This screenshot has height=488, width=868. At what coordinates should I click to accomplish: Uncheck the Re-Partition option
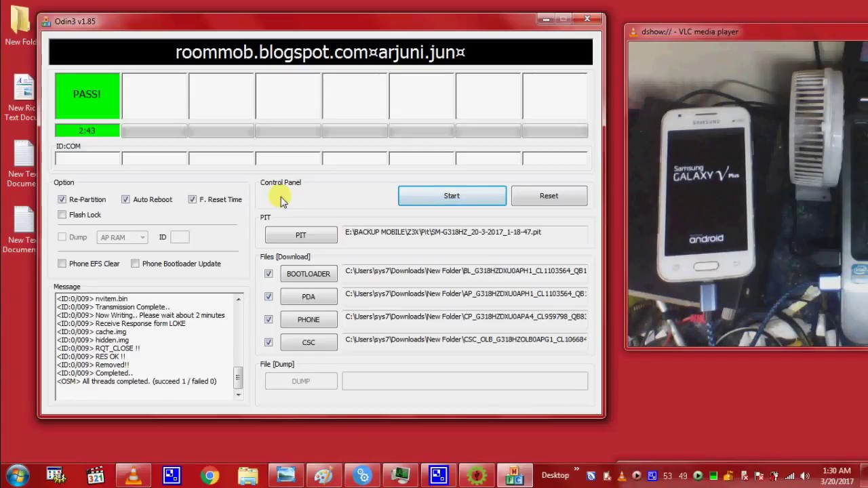[62, 199]
